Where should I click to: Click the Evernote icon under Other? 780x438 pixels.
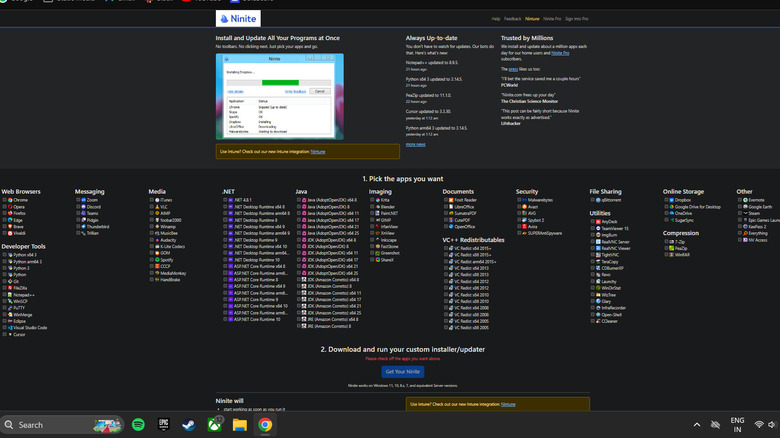click(745, 200)
